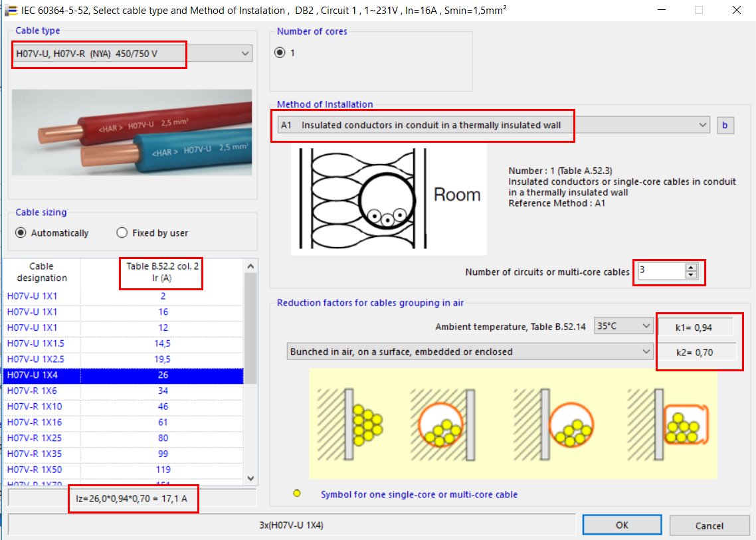The height and width of the screenshot is (540, 756).
Task: Expand the Method of Installation dropdown
Action: pos(703,125)
